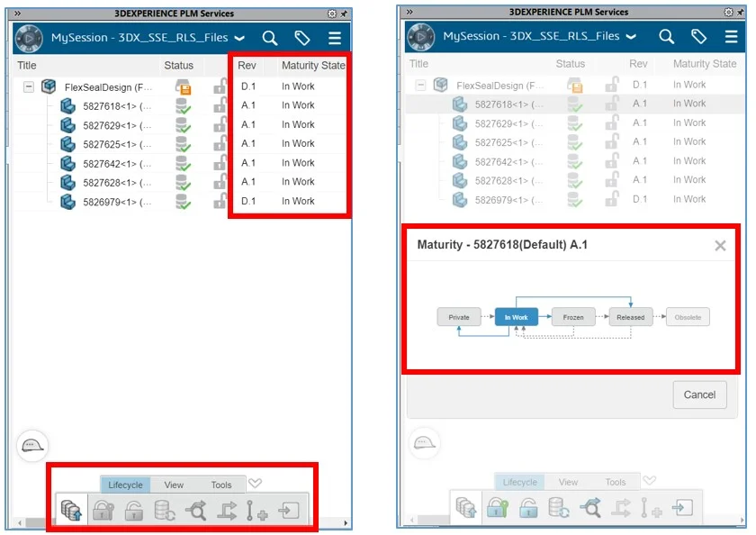Collapse action bar chevron in left panel
This screenshot has height=535, width=756.
(x=255, y=483)
